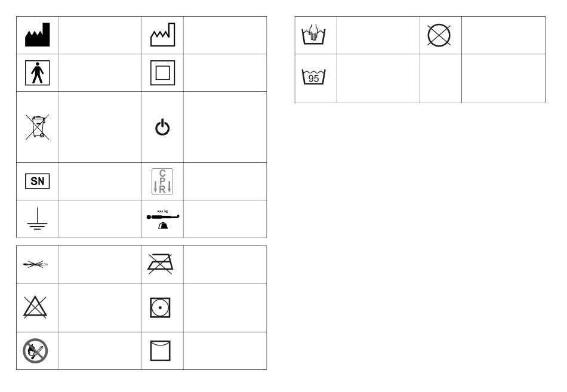
Task: Click the outlined date of manufacture factory symbol
Action: coord(163,35)
